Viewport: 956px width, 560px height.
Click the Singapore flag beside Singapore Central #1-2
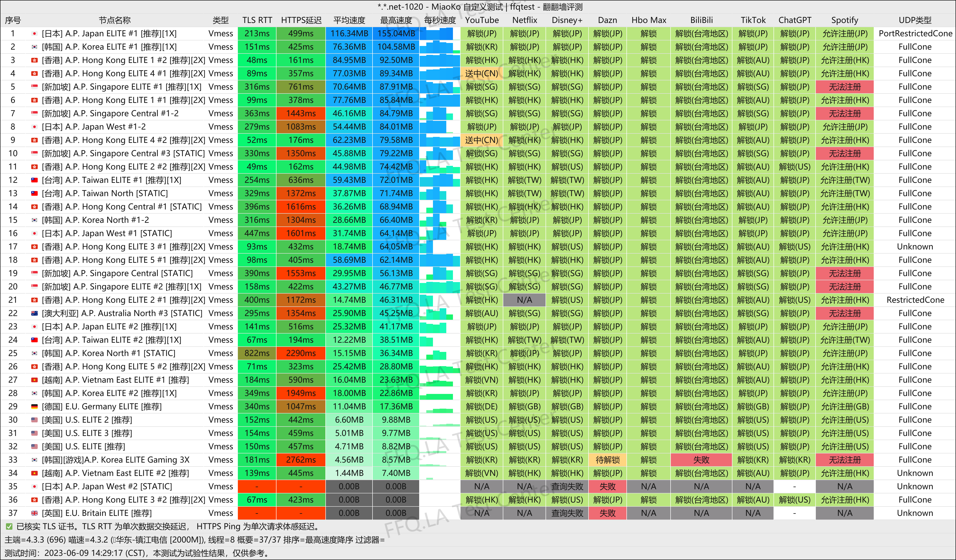(x=34, y=113)
